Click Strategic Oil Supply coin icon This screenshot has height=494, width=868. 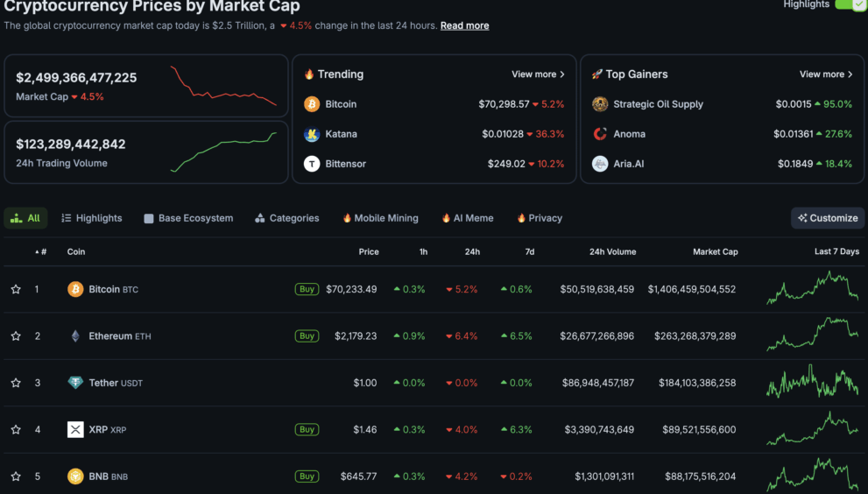(x=600, y=104)
